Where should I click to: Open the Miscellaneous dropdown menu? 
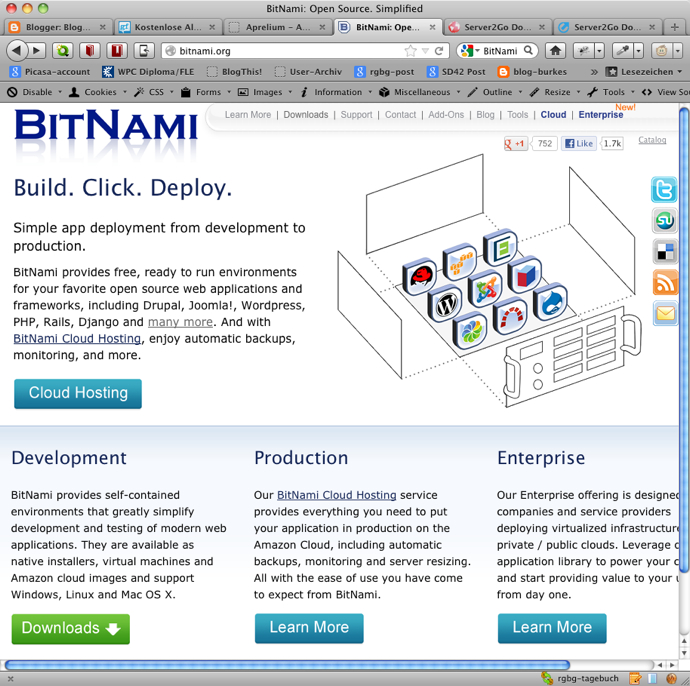(422, 92)
